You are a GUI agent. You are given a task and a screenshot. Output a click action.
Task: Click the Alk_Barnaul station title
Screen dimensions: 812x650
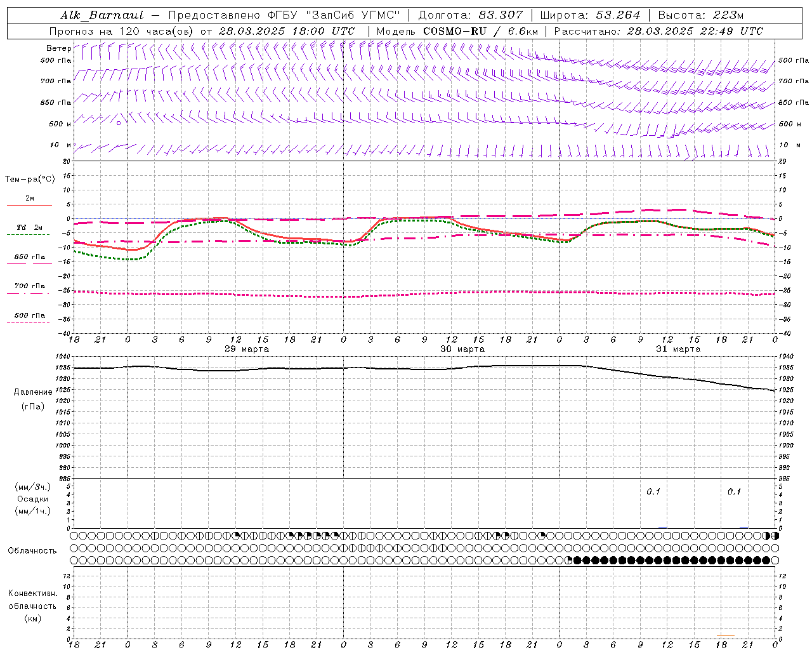click(101, 15)
